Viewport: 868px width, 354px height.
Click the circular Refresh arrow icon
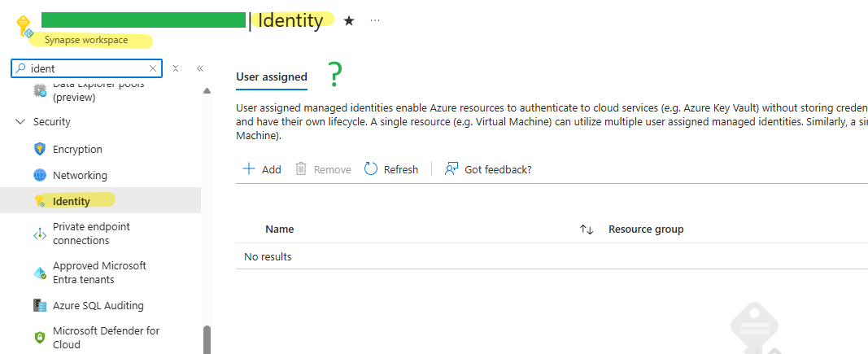(371, 169)
